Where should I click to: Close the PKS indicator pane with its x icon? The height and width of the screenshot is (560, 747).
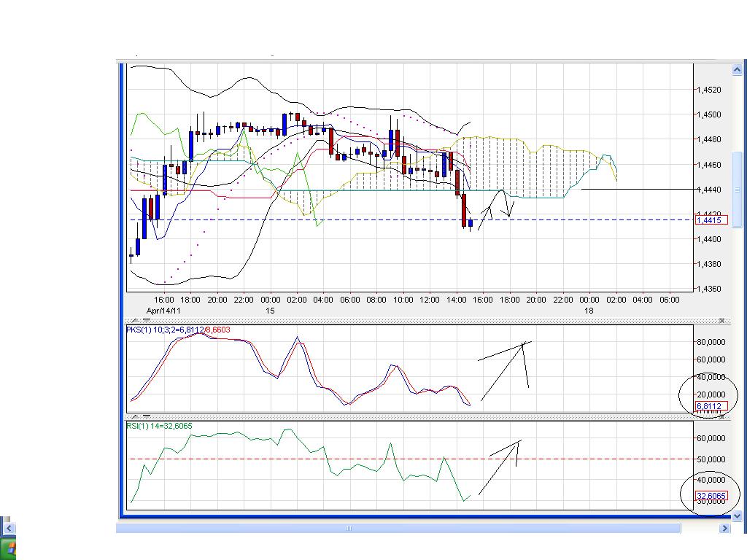click(x=723, y=320)
